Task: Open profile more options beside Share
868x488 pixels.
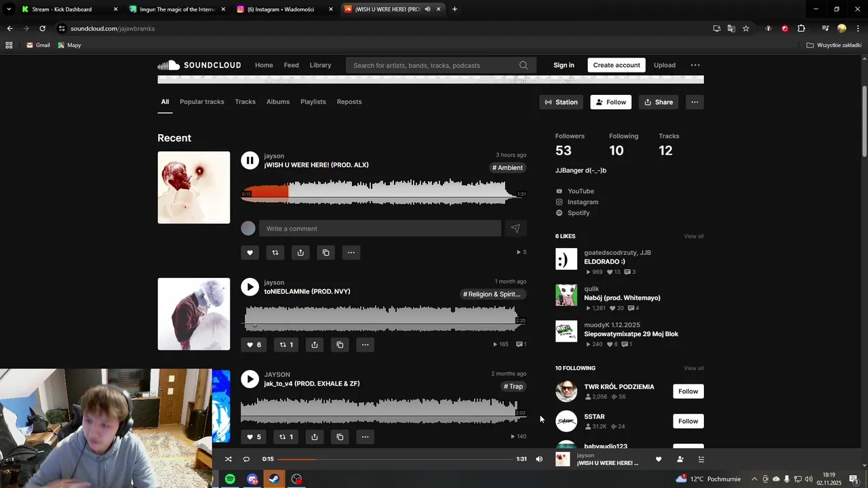Action: [694, 102]
